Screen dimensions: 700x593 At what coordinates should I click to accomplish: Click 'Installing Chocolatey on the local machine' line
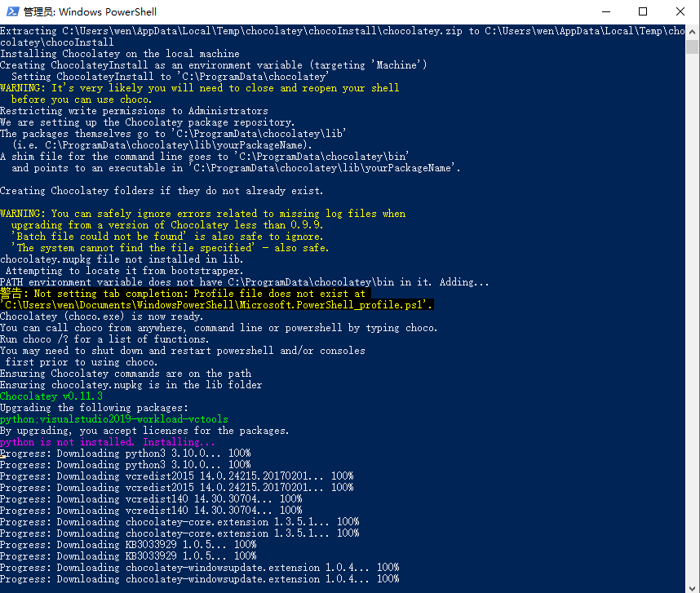tap(120, 54)
